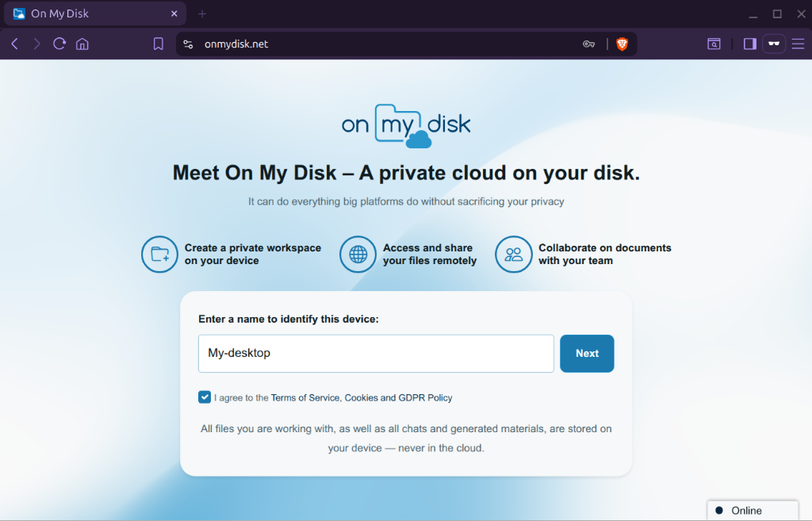Screen dimensions: 812x521
Task: Open the browser home page
Action: pyautogui.click(x=82, y=44)
